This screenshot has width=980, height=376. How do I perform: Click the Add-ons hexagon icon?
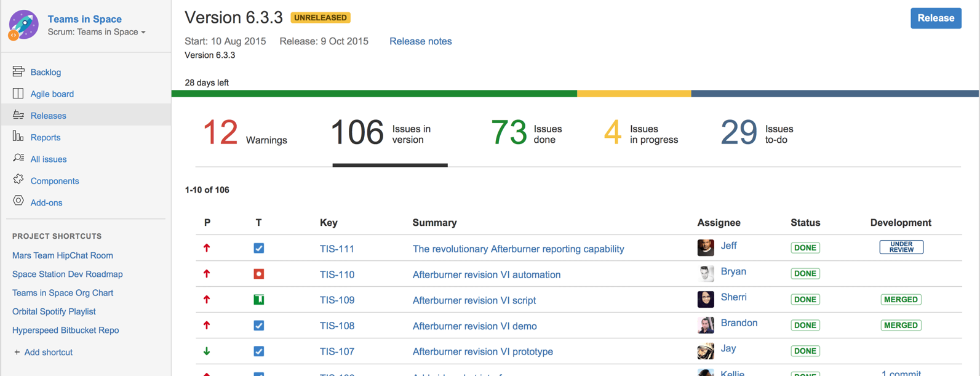coord(18,201)
